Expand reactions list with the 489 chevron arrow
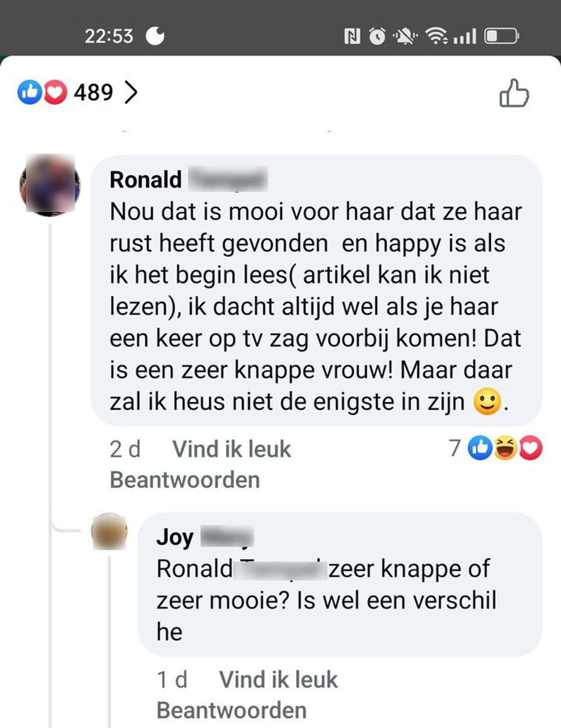Screen dimensions: 561x728 (x=131, y=92)
